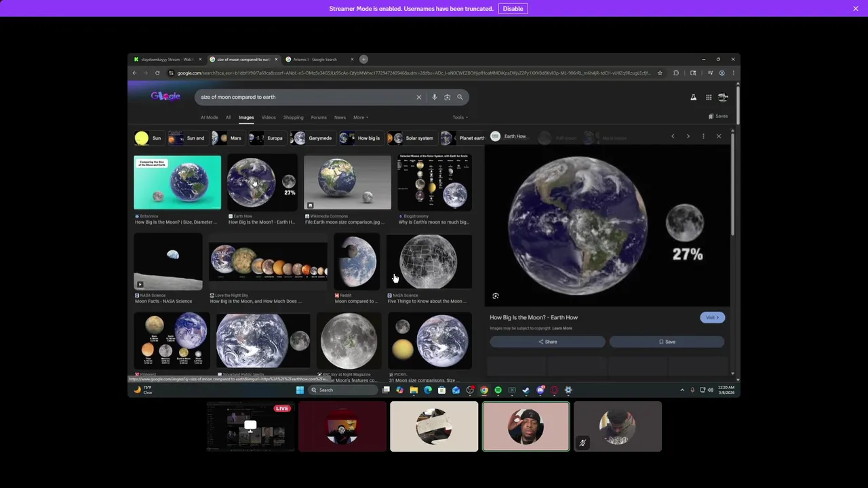Open the NASA Science Moon Facts thumbnail

pos(167,262)
